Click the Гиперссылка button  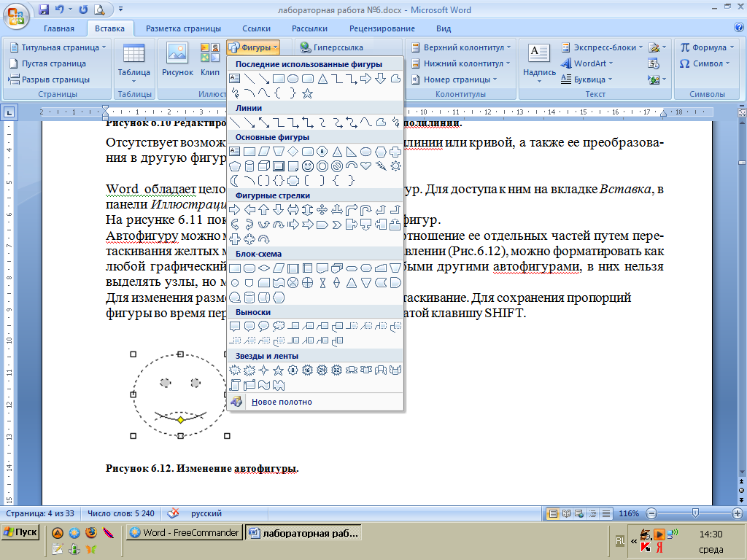coord(332,47)
